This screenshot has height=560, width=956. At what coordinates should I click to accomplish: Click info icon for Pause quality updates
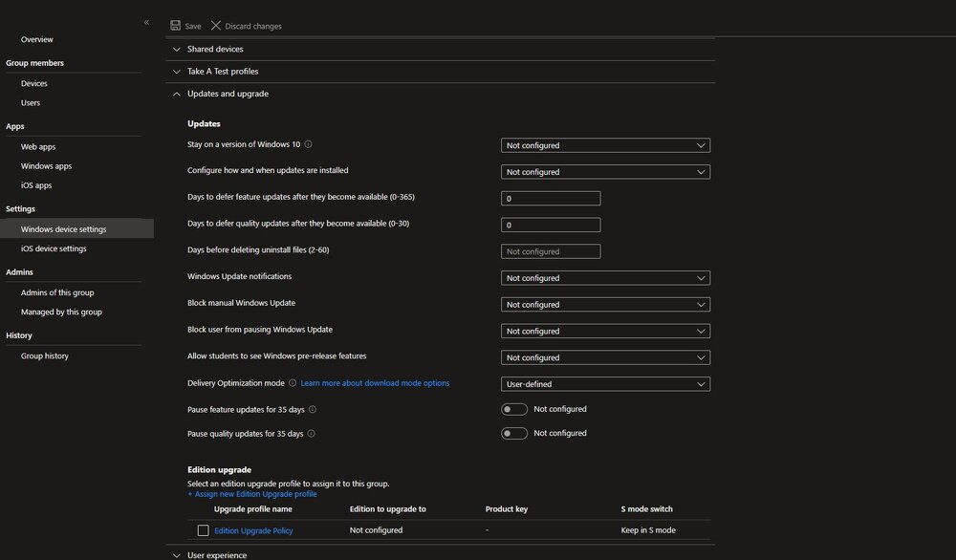pos(311,434)
